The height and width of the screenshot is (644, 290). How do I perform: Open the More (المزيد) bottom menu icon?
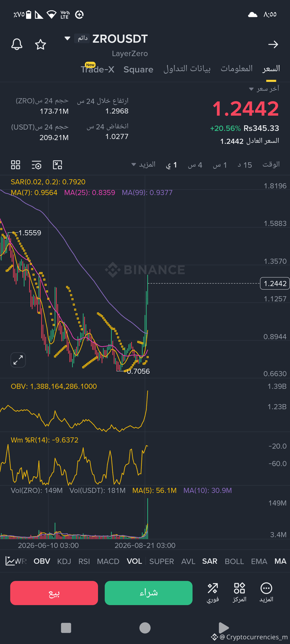(x=266, y=593)
